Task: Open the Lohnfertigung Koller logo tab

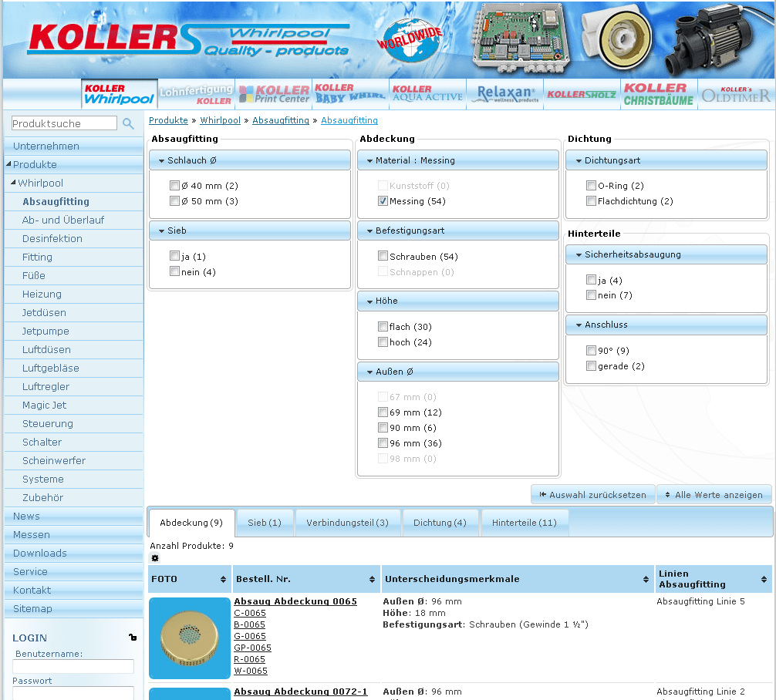Action: 197,94
